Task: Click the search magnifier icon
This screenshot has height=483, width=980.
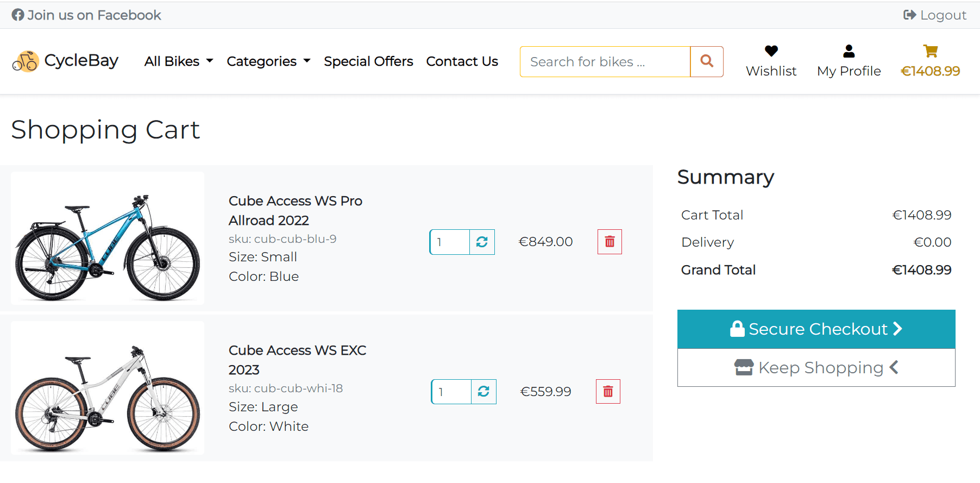Action: point(706,61)
